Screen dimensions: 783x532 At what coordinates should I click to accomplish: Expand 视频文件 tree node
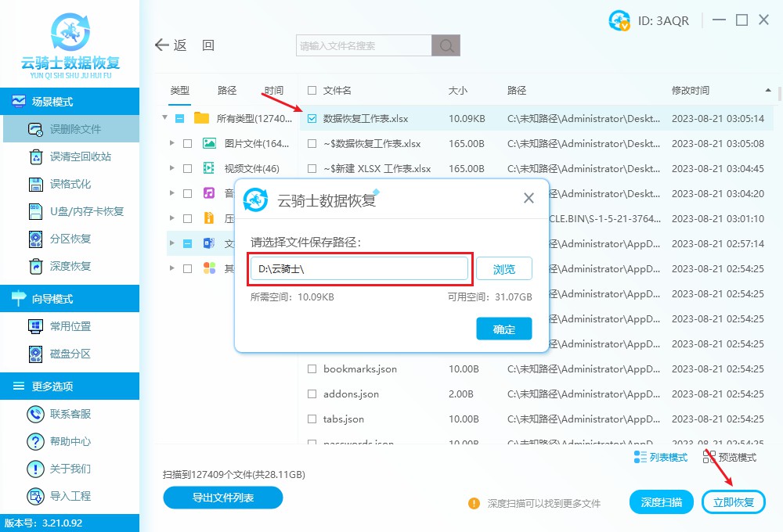click(171, 168)
